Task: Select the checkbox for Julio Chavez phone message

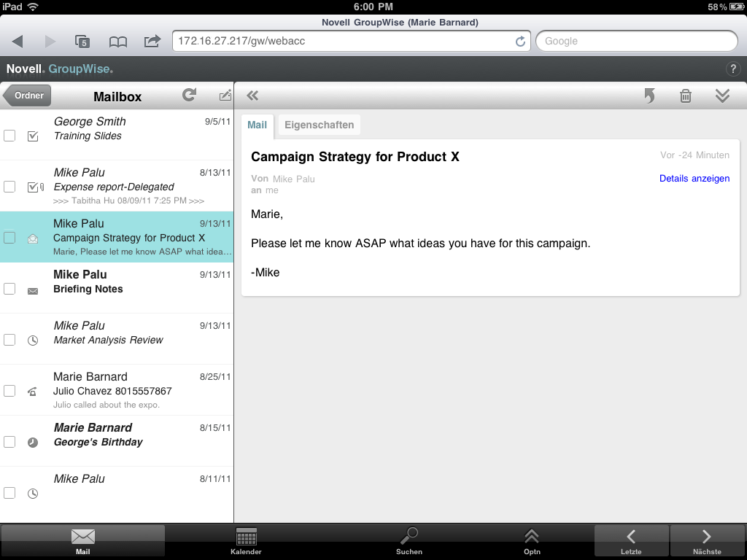Action: [9, 391]
